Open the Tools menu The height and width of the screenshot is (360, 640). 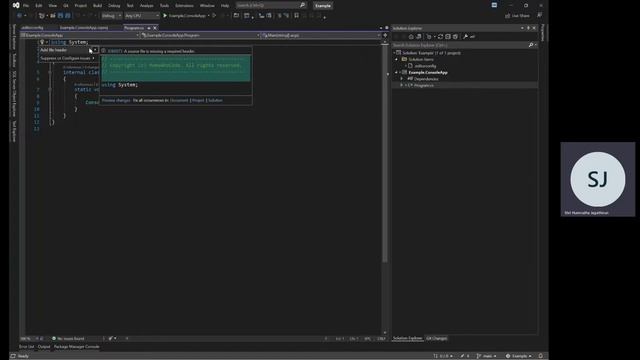pyautogui.click(x=164, y=6)
